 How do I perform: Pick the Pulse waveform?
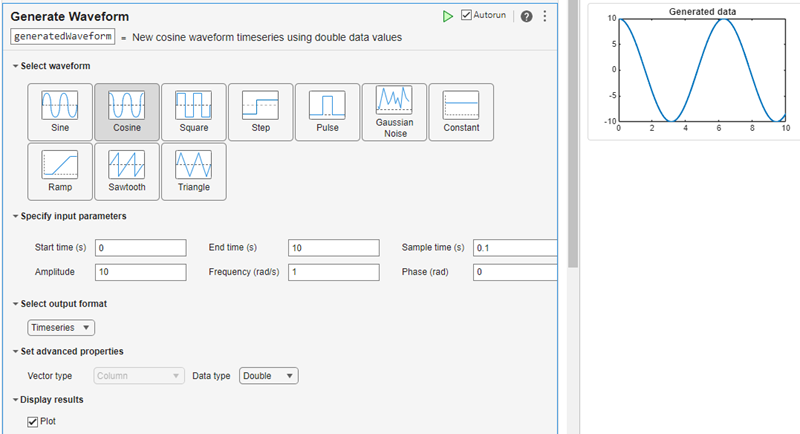coord(327,111)
